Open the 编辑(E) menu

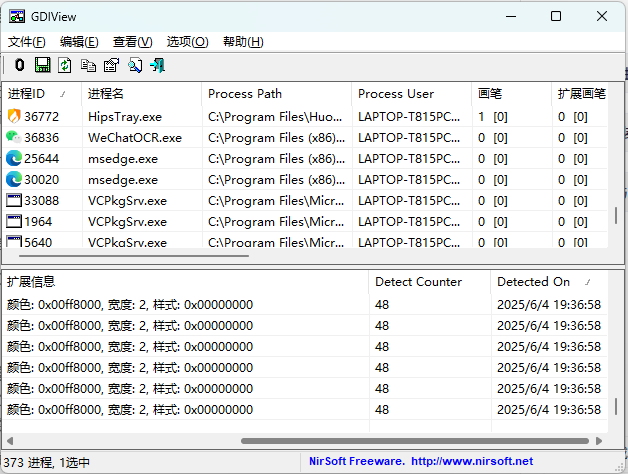79,42
